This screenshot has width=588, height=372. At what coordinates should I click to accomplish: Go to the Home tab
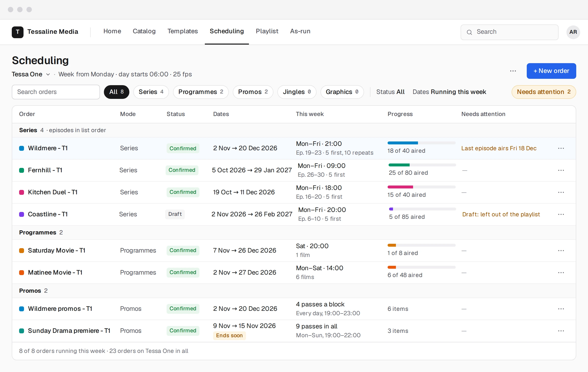(x=112, y=31)
